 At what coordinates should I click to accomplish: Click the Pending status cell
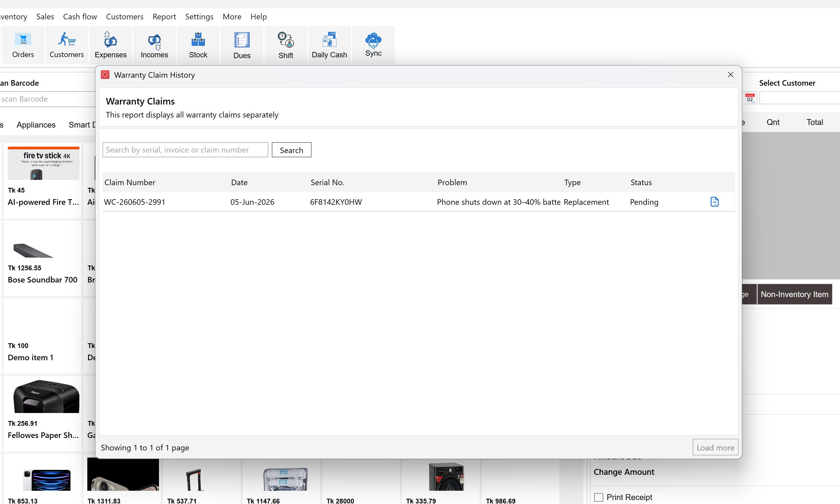(644, 202)
